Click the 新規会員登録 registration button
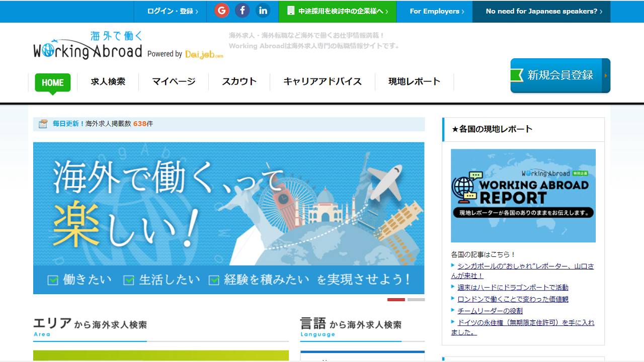Screen dimensions: 644x362 560,76
